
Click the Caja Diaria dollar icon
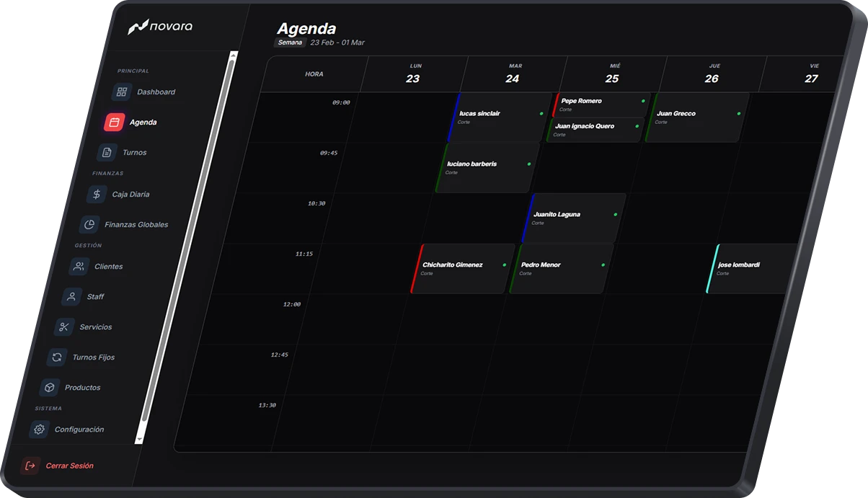(x=97, y=195)
